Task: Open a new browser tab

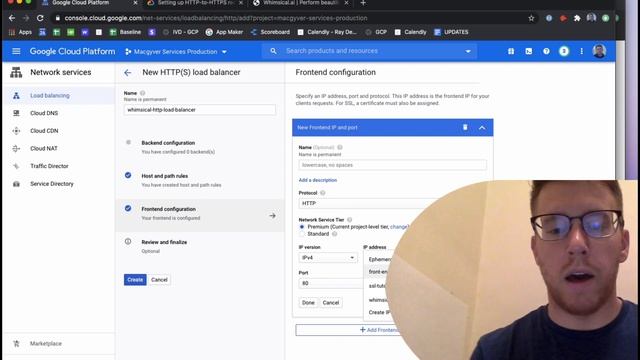Action: coord(363,3)
